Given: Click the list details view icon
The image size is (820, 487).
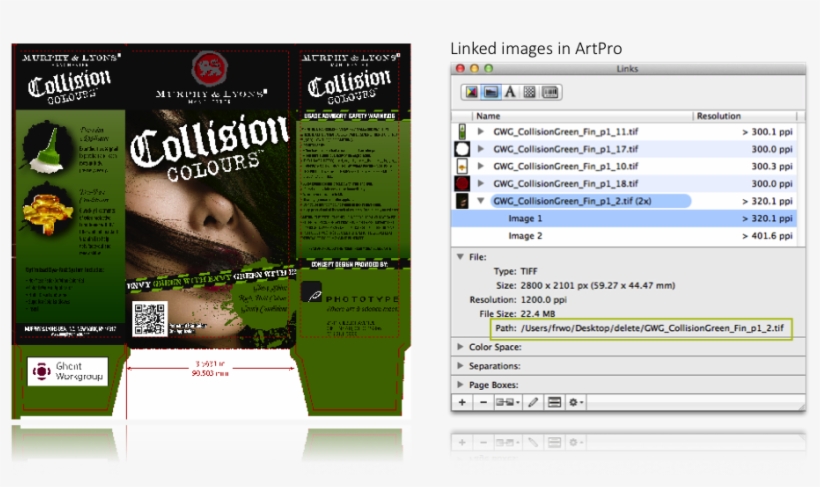Looking at the screenshot, I should [x=554, y=402].
